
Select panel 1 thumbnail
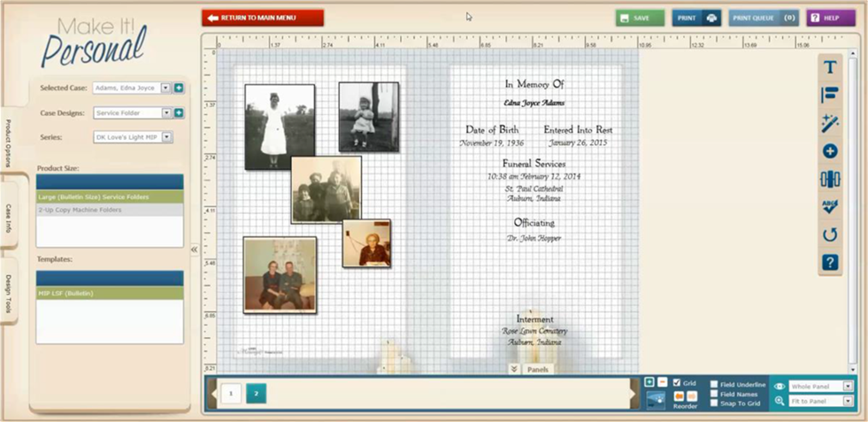point(231,394)
